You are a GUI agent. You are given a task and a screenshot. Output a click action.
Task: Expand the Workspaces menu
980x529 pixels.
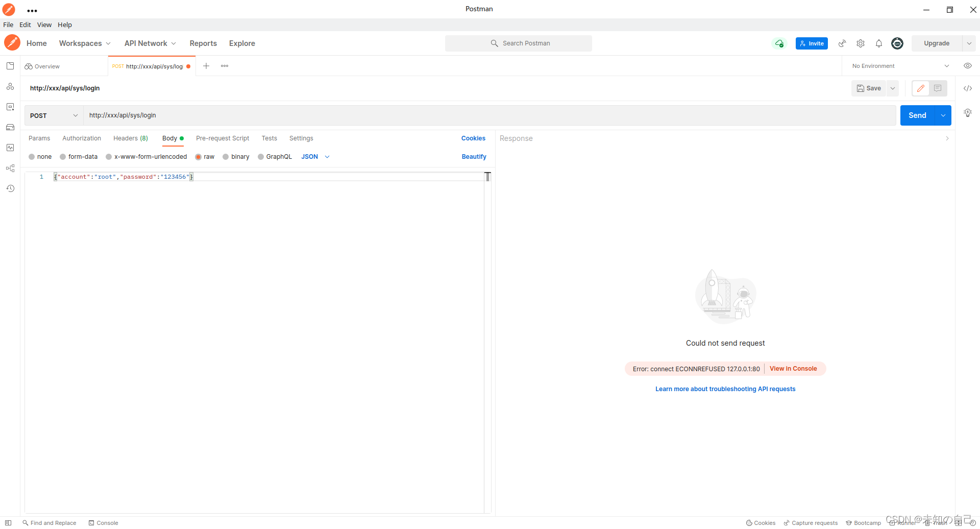tap(85, 43)
